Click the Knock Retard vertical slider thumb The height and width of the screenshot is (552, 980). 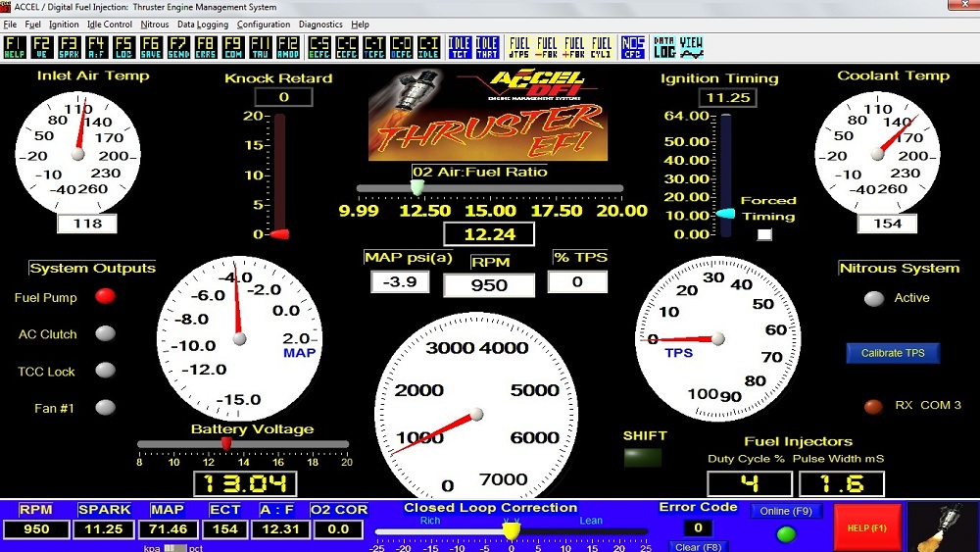pyautogui.click(x=278, y=234)
